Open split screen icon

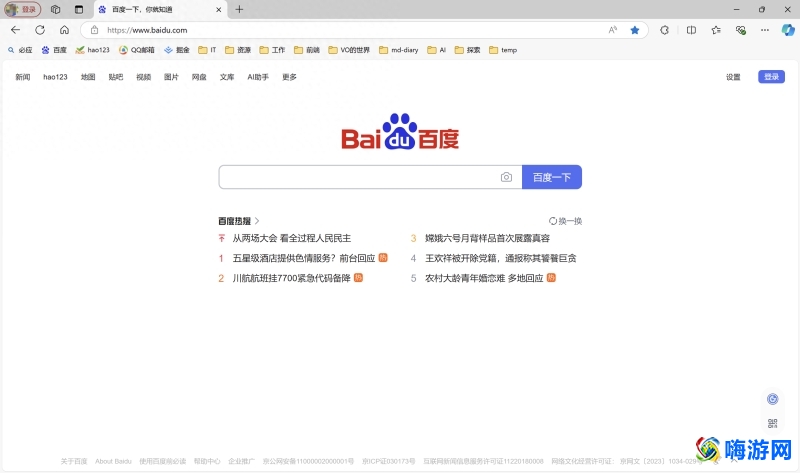691,30
